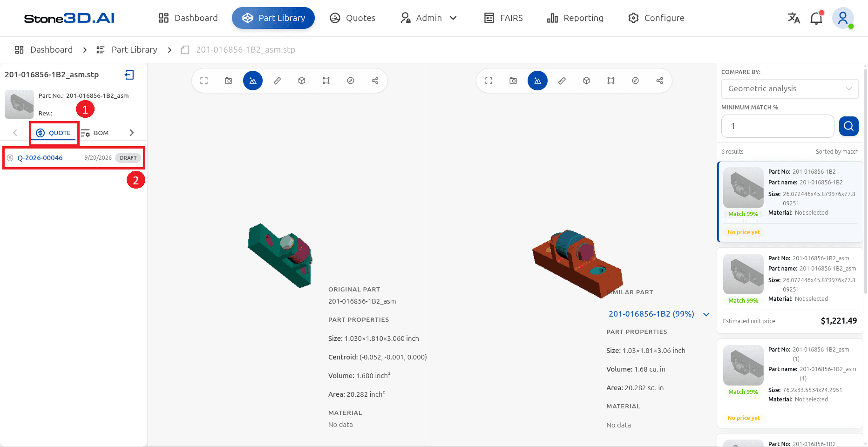This screenshot has width=868, height=447.
Task: Open Reporting in top navigation
Action: (575, 18)
